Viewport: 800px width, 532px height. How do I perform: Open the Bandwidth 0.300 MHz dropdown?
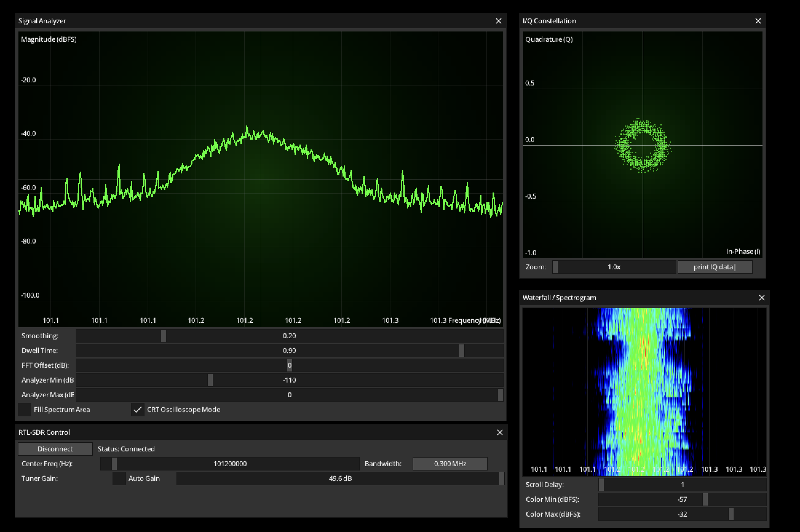click(450, 464)
